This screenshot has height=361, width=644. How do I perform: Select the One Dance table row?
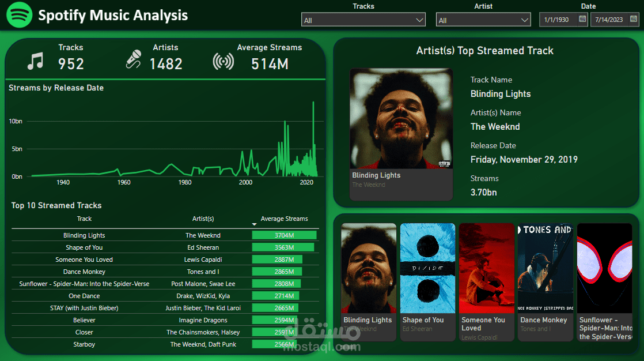pyautogui.click(x=165, y=296)
